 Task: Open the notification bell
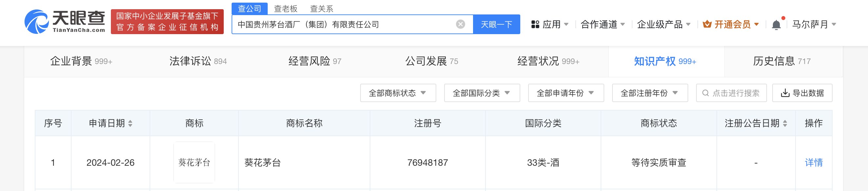[x=776, y=25]
